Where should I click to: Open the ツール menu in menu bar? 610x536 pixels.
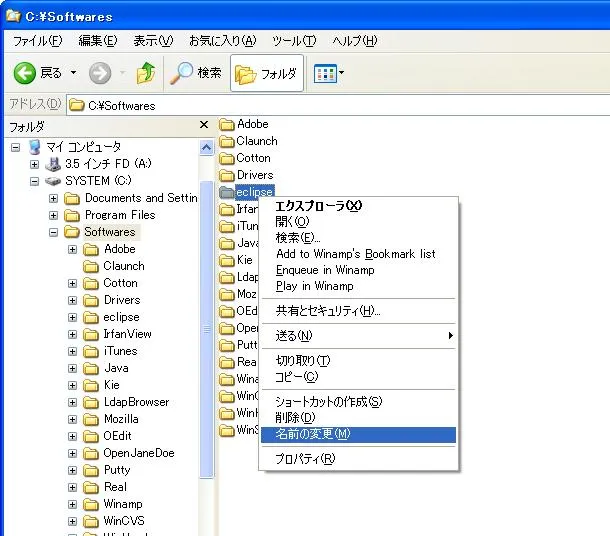click(293, 41)
